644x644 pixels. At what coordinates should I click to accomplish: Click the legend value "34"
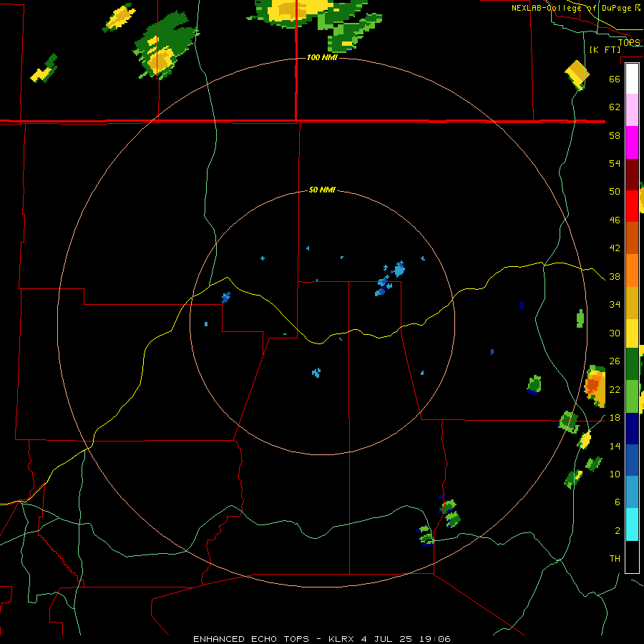click(615, 305)
